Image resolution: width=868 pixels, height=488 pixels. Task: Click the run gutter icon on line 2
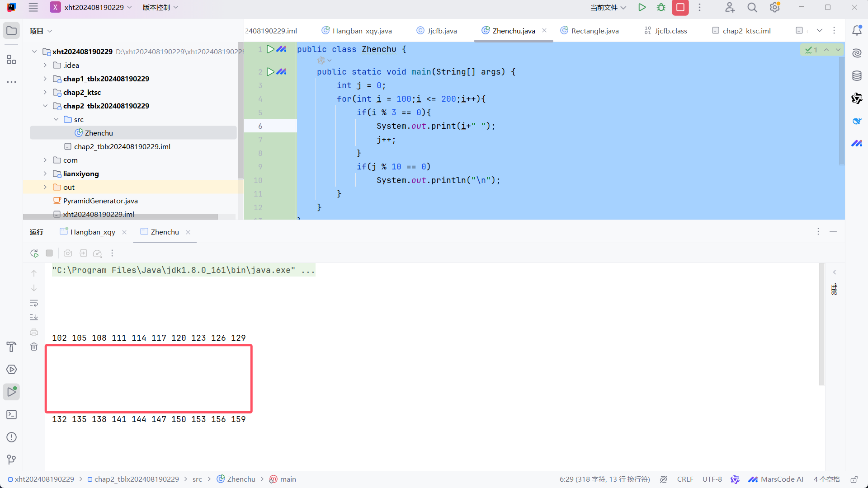coord(270,71)
